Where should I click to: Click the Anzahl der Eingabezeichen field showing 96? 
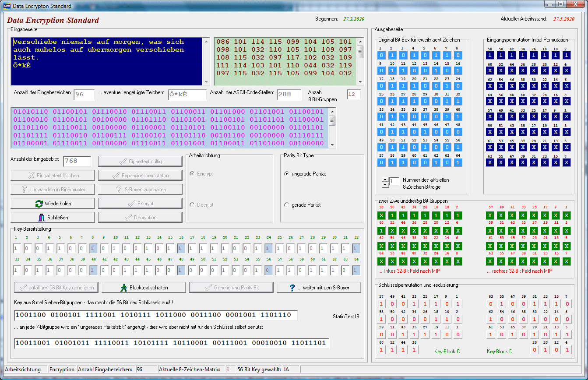pyautogui.click(x=84, y=95)
